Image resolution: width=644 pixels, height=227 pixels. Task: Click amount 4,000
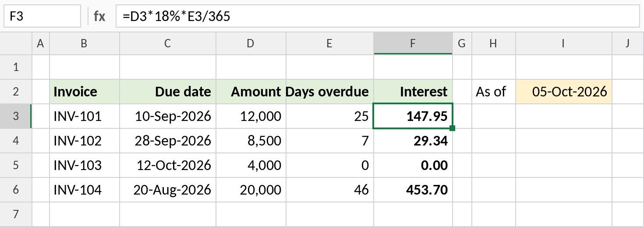coord(251,165)
